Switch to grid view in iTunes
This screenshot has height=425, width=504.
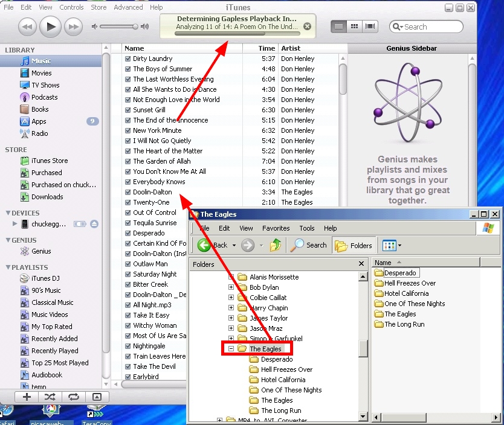pos(354,27)
